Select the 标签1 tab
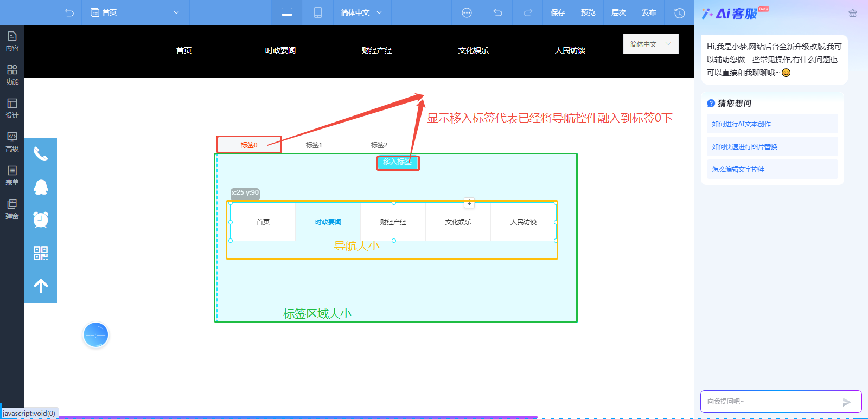Screen dimensions: 868x419 pyautogui.click(x=314, y=145)
